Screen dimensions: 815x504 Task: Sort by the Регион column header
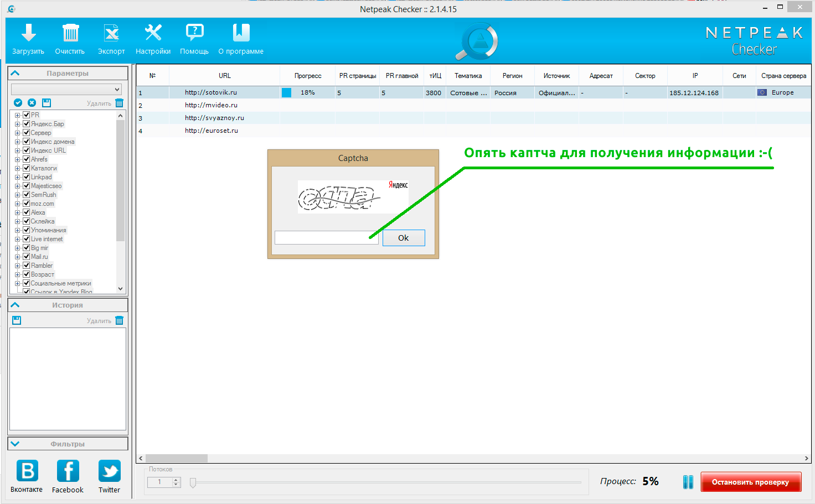pos(513,76)
